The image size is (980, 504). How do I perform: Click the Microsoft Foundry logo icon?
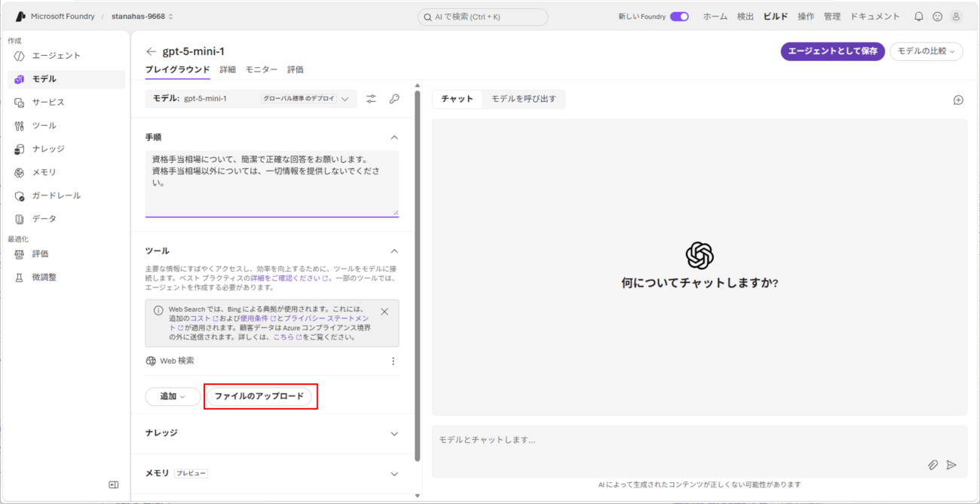pyautogui.click(x=21, y=16)
